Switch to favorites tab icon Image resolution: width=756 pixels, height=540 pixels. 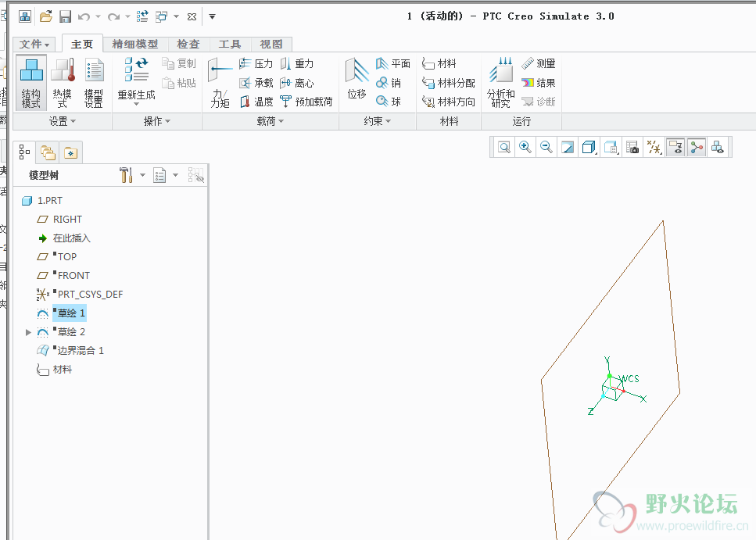[x=71, y=153]
